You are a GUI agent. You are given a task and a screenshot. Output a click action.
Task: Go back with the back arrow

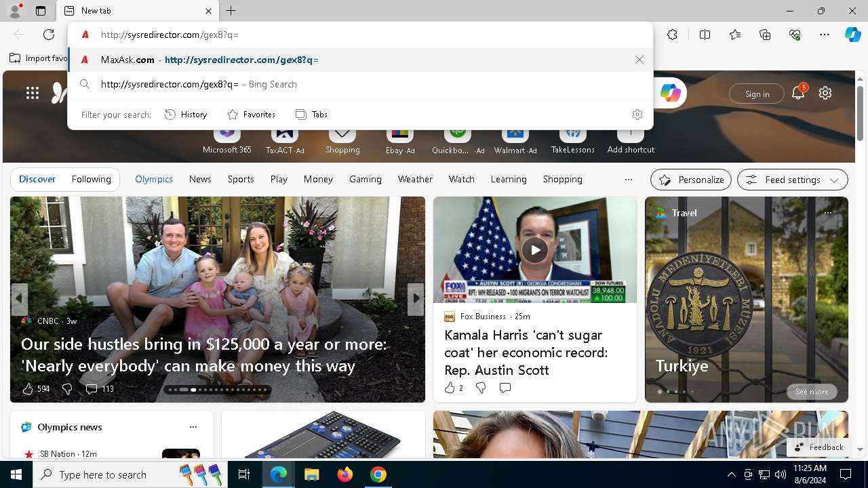coord(19,35)
